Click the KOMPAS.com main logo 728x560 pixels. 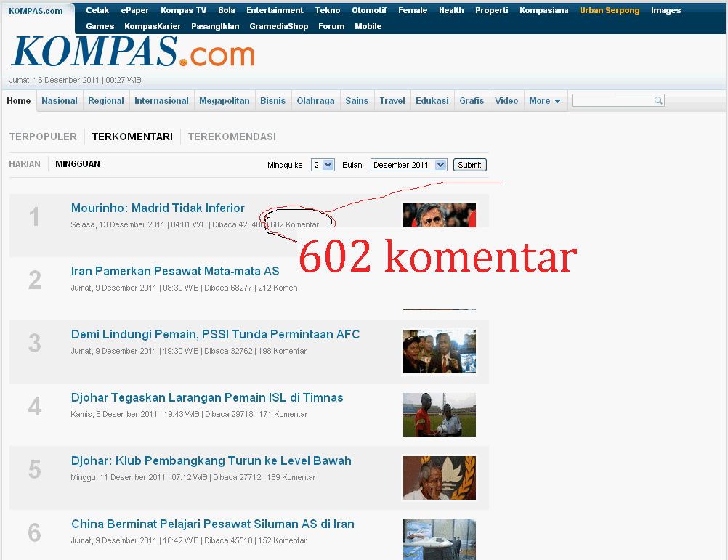[133, 52]
